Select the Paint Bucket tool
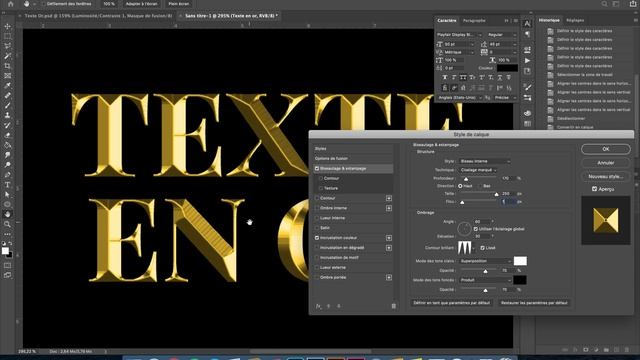Screen dimensions: 640x360 pos(7,145)
